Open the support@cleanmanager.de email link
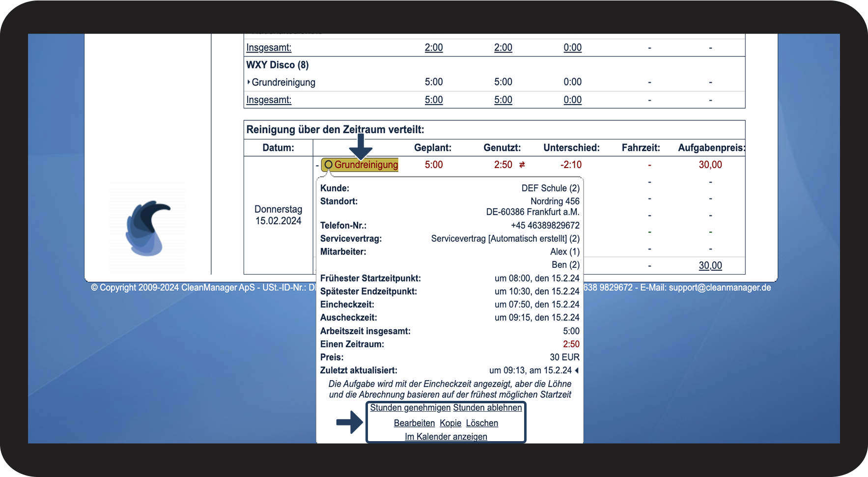Image resolution: width=868 pixels, height=477 pixels. [720, 287]
